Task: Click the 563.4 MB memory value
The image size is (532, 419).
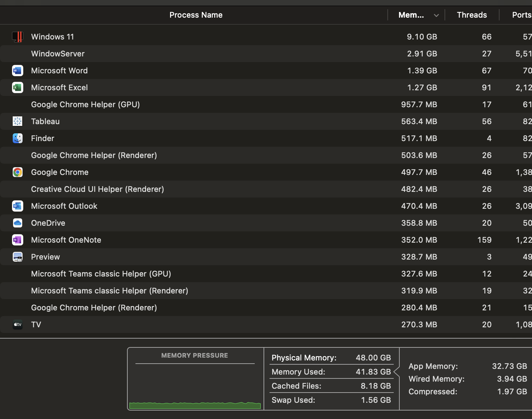Action: coord(419,121)
